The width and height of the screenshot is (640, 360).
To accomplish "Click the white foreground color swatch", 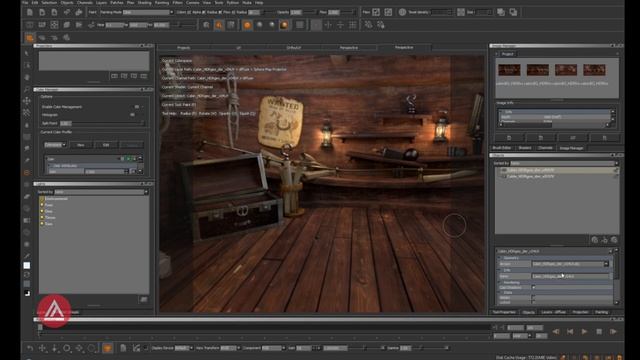I will (x=27, y=266).
